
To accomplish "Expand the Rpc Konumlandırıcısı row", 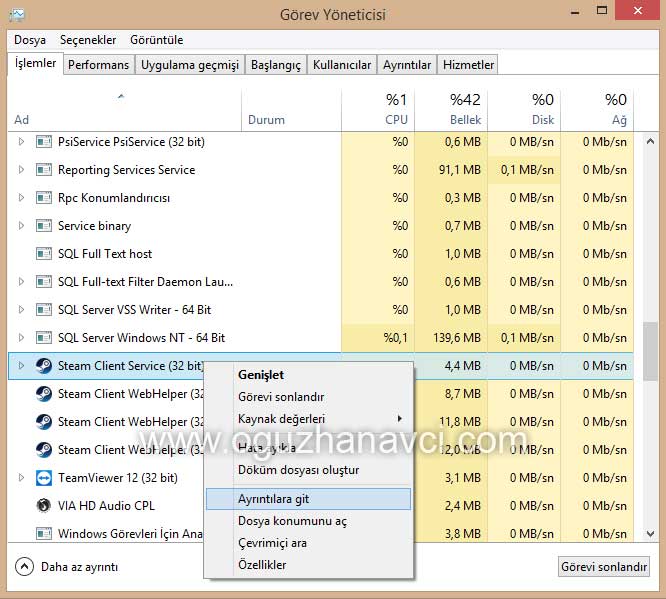I will 21,198.
